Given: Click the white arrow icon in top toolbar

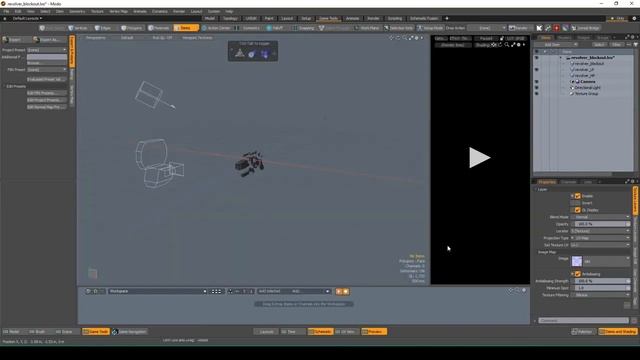Looking at the screenshot, I should tap(539, 28).
